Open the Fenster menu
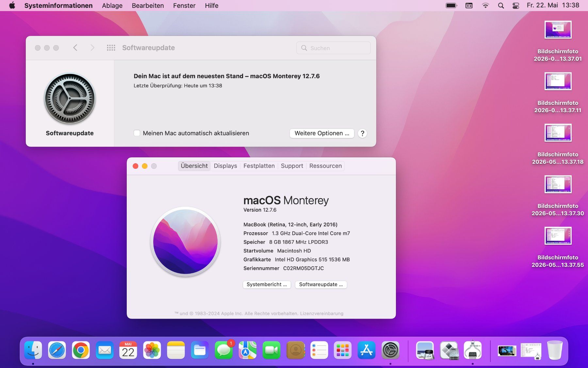588x368 pixels. tap(184, 6)
